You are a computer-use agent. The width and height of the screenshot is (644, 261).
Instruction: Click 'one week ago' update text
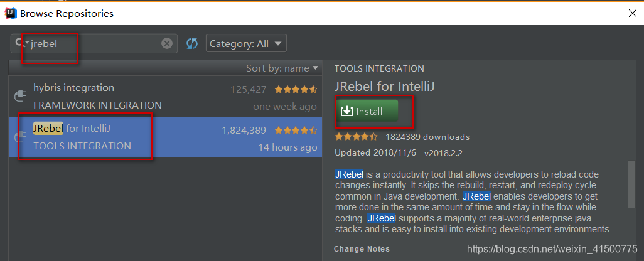click(285, 107)
